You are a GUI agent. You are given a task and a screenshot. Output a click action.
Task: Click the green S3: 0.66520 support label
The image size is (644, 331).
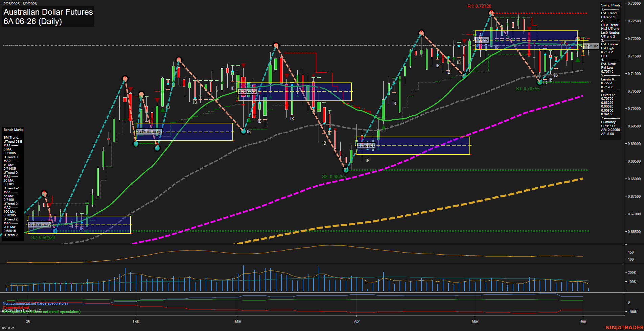point(43,237)
